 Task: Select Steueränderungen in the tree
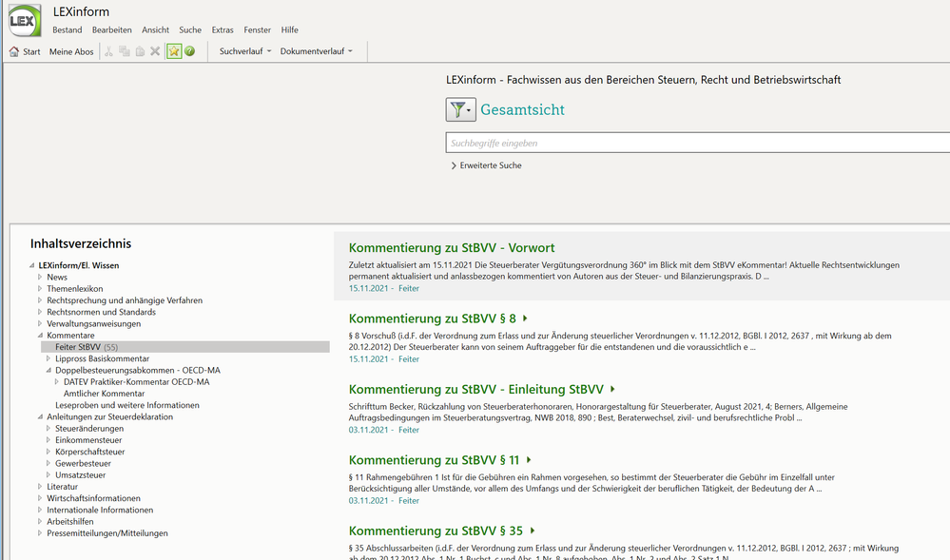pyautogui.click(x=89, y=429)
